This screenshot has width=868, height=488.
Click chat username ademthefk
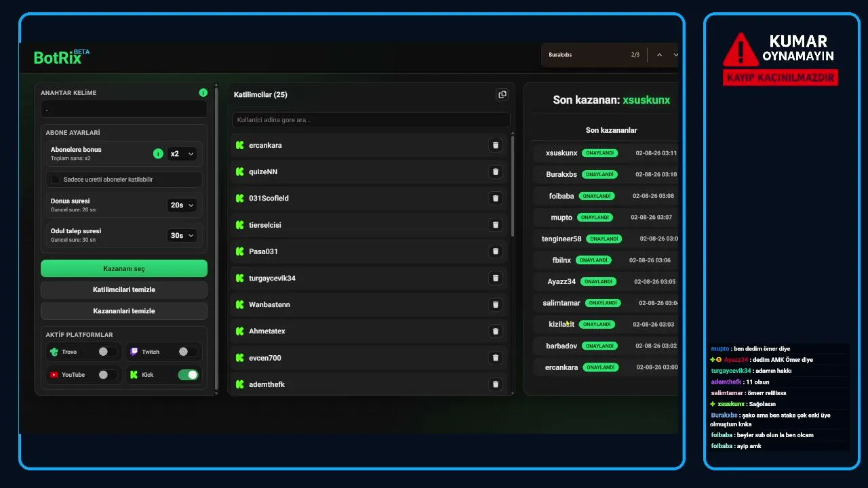tap(726, 382)
